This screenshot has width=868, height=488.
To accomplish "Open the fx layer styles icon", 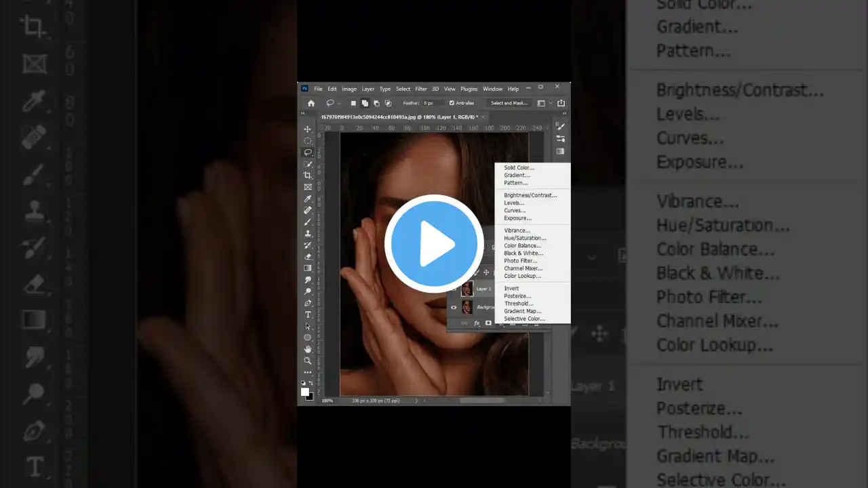I will pyautogui.click(x=478, y=323).
